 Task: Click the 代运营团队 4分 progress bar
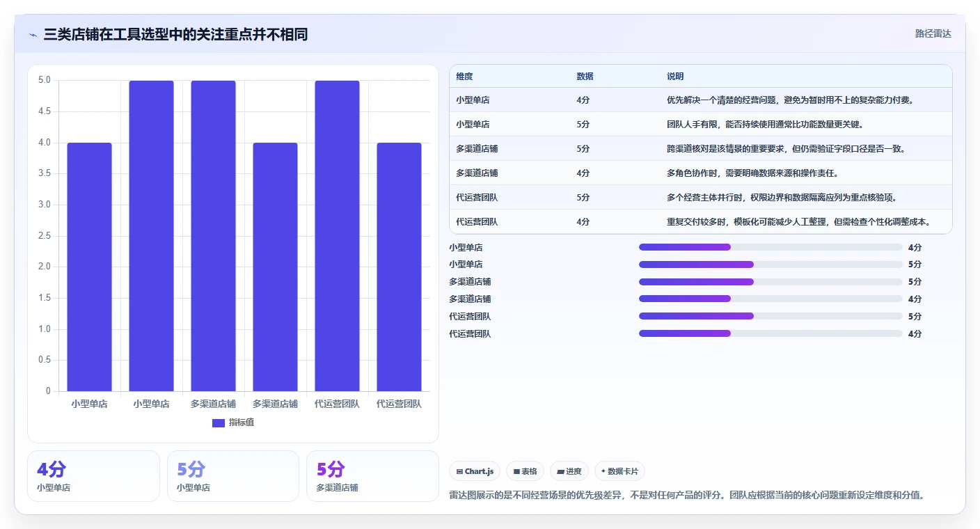(x=770, y=334)
